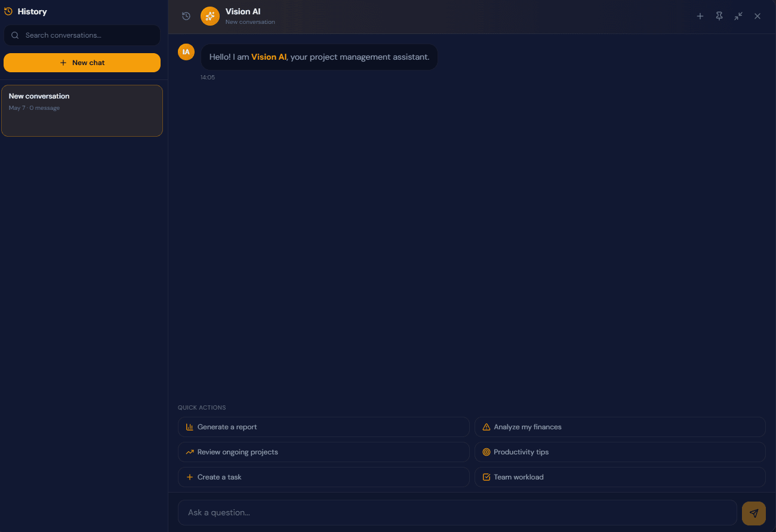Click the history clock icon in chat header

186,16
